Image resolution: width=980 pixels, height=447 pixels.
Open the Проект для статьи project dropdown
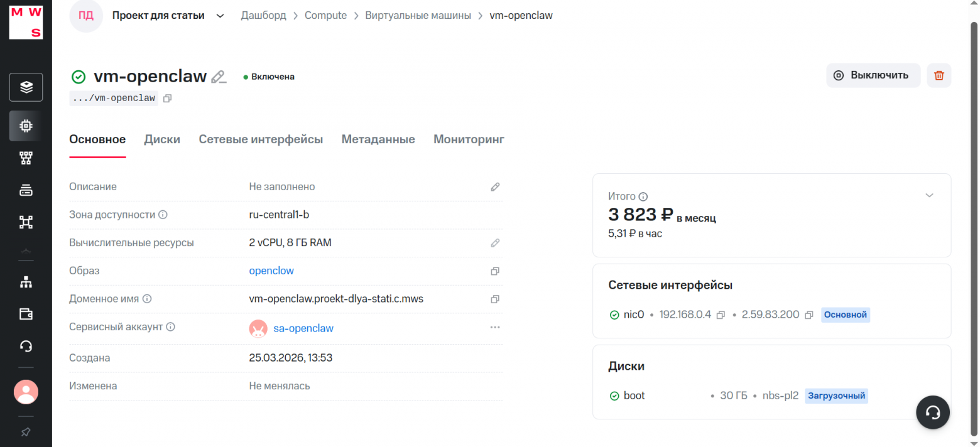220,15
